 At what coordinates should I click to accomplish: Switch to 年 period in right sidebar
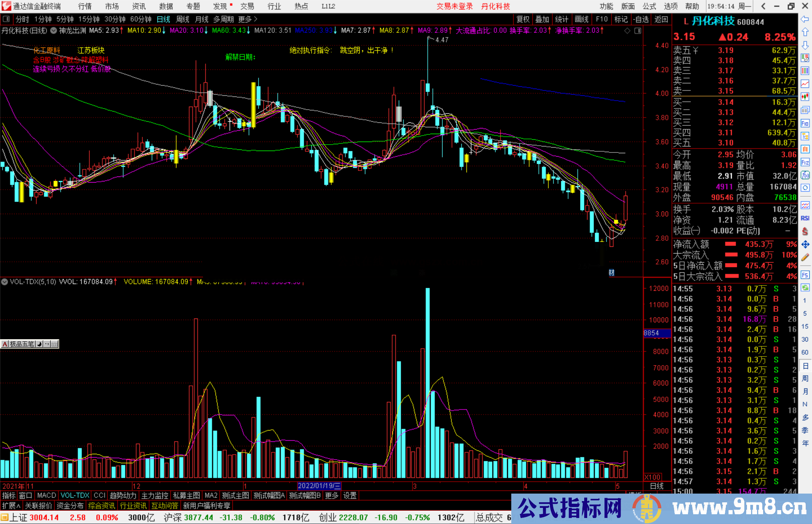tap(805, 444)
